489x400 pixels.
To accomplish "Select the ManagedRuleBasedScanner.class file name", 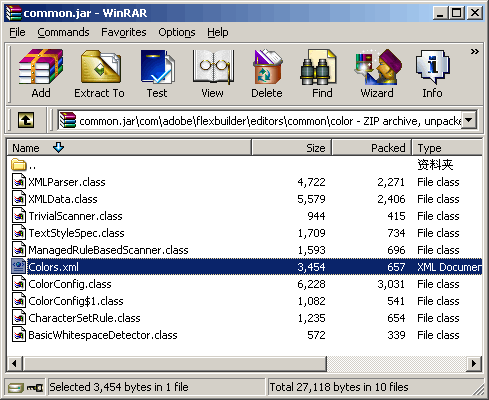I will [x=108, y=250].
